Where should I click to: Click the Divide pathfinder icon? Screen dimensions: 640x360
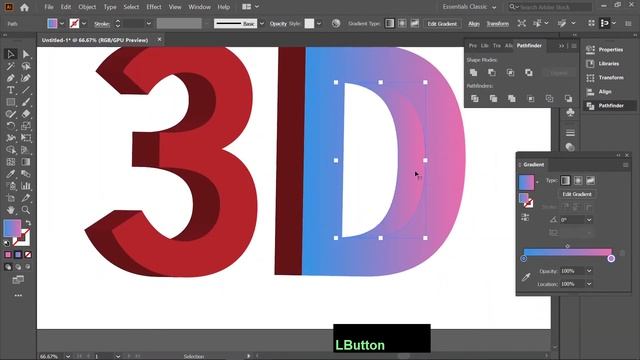pos(475,98)
